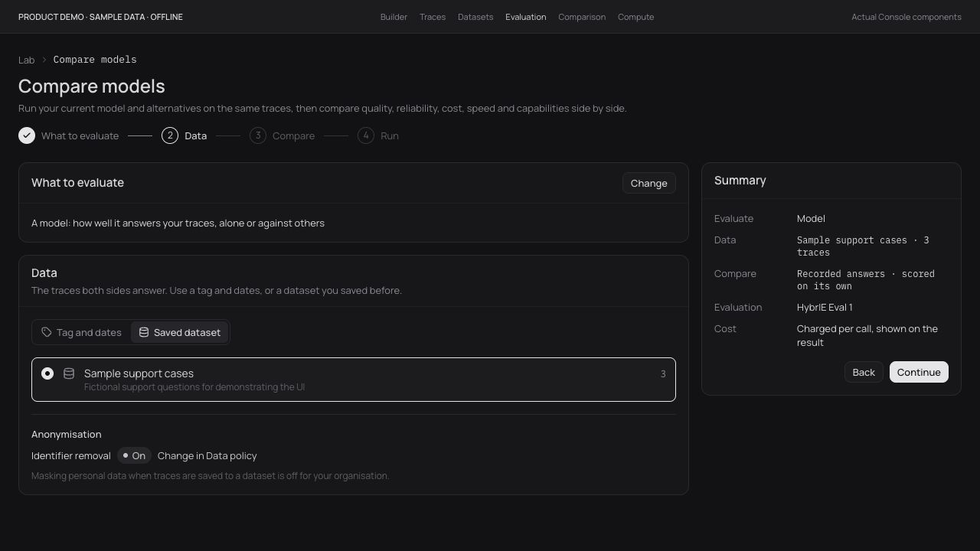
Task: Click the Lab breadcrumb link
Action: 27,60
